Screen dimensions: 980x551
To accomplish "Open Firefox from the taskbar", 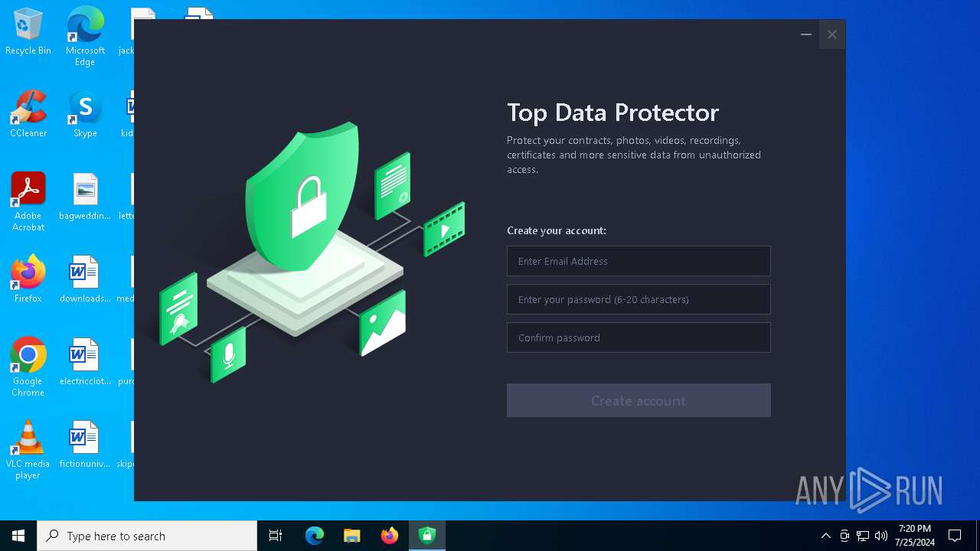I will (390, 536).
